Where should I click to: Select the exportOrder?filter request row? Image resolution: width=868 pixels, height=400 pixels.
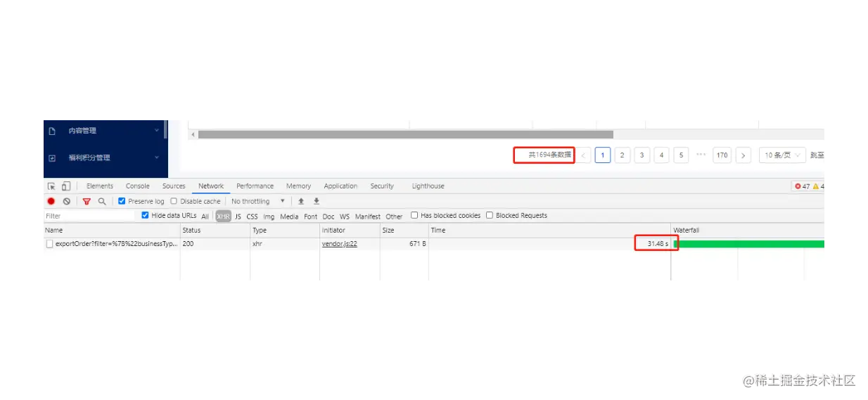(x=433, y=244)
